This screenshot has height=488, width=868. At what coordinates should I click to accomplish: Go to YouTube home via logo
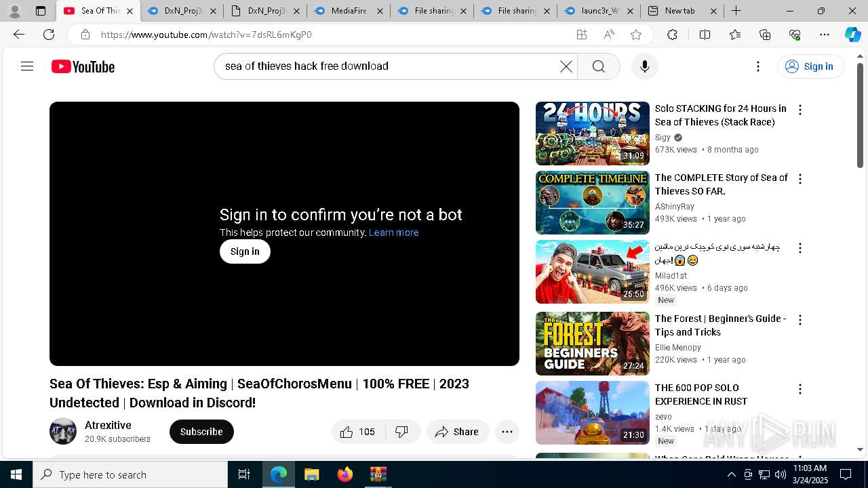[x=83, y=66]
